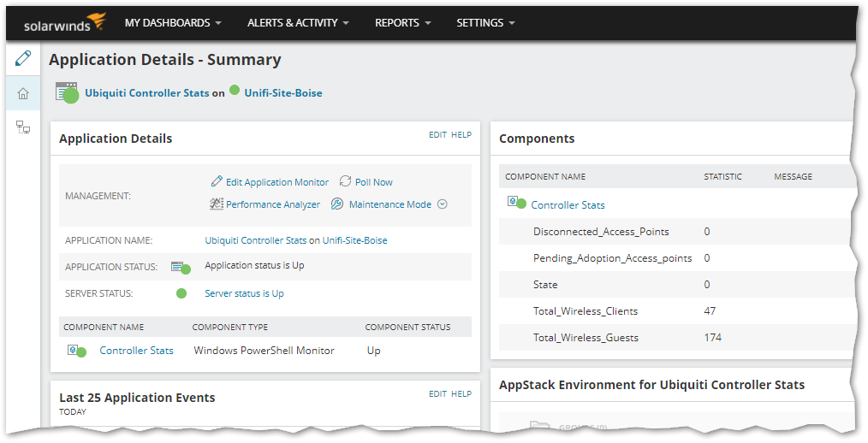
Task: Click the Application Status icon
Action: click(181, 268)
